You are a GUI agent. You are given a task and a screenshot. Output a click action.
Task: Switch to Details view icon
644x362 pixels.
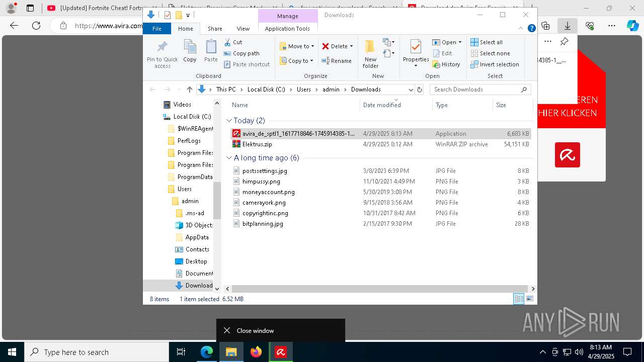pyautogui.click(x=519, y=299)
